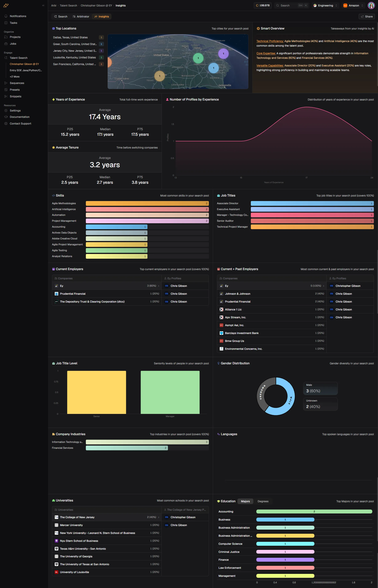This screenshot has width=378, height=588.
Task: Click the Gender Distribution icon
Action: [218, 363]
